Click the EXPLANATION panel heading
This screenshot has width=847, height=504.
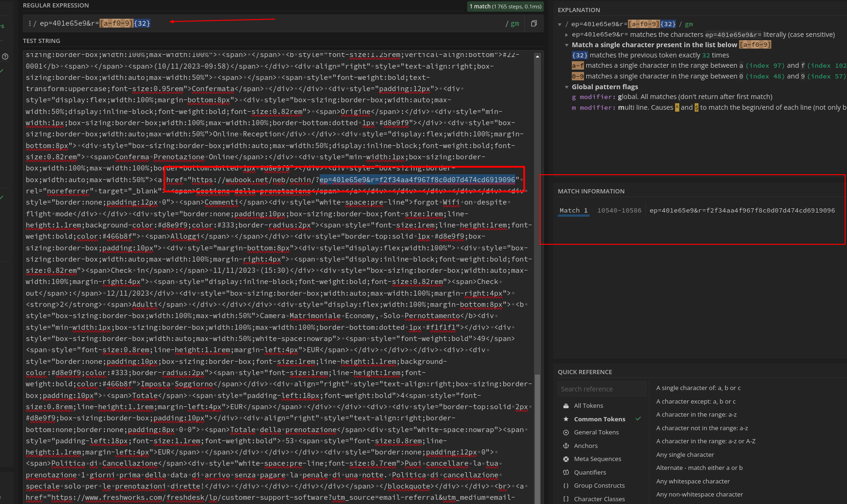click(x=579, y=10)
